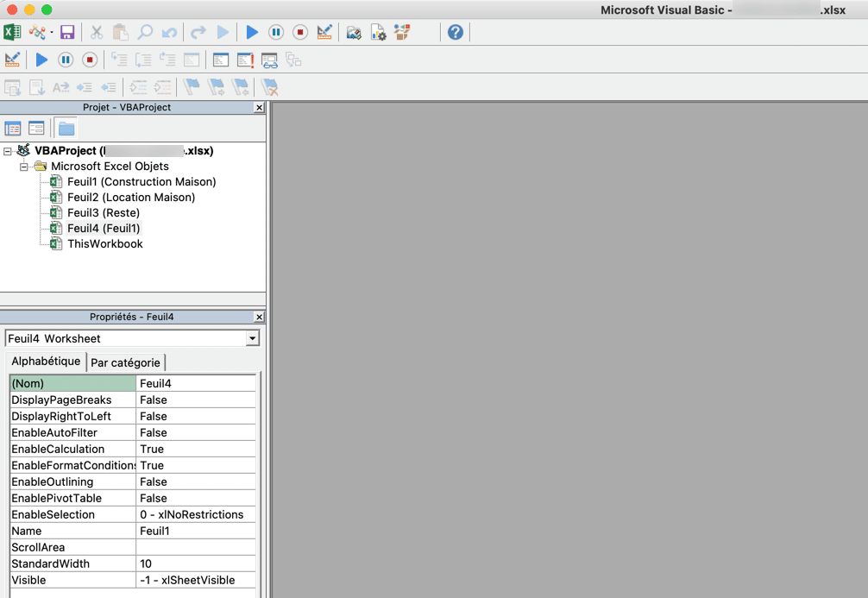868x598 pixels.
Task: Select the Alphabétique tab
Action: (x=46, y=361)
